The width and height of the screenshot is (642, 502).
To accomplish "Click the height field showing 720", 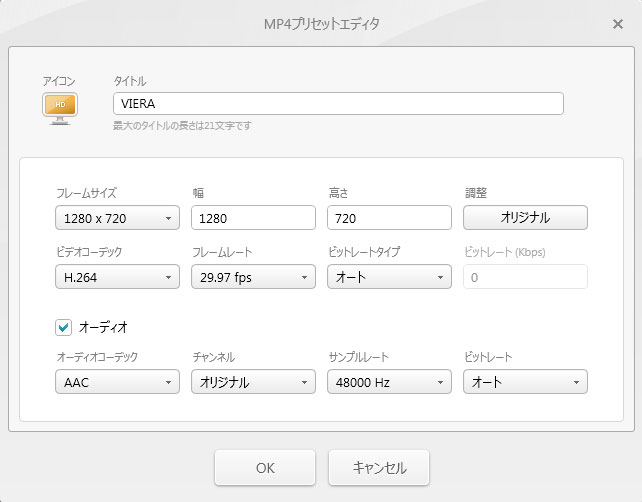I will [389, 218].
